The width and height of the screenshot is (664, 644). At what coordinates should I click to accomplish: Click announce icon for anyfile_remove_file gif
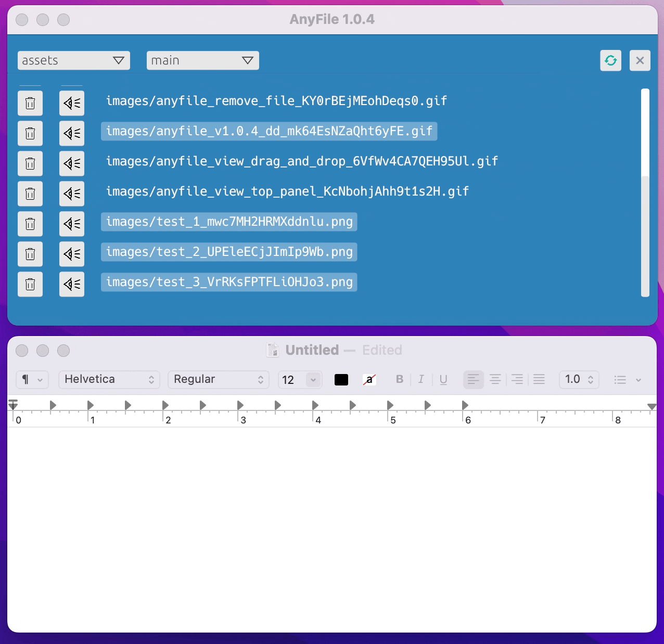click(x=72, y=103)
